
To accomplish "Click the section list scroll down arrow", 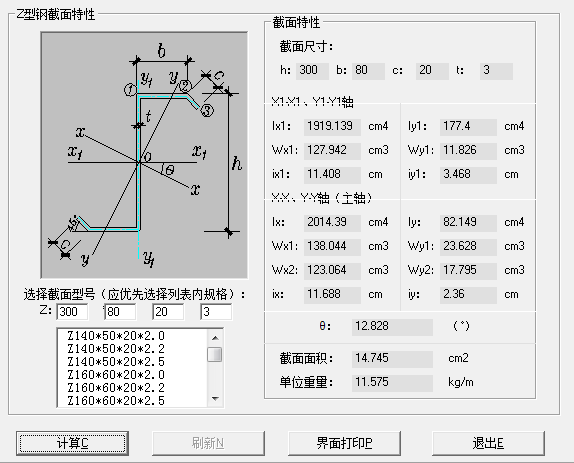I will tap(215, 399).
